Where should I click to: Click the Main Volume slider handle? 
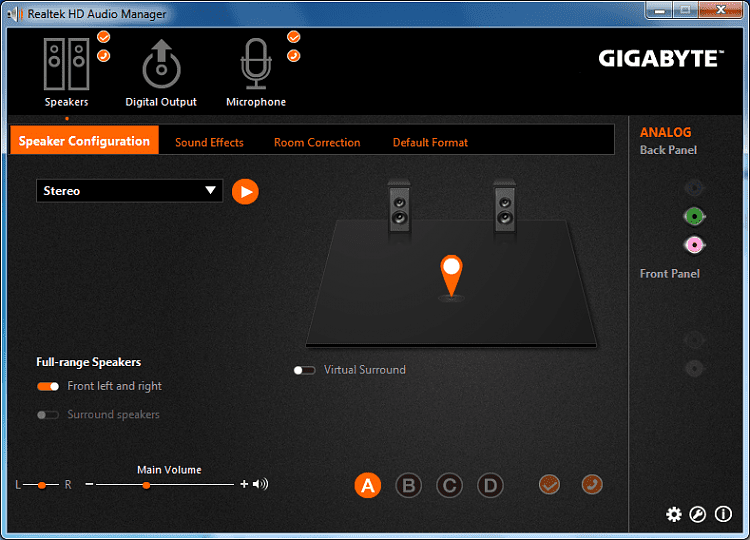[x=146, y=485]
